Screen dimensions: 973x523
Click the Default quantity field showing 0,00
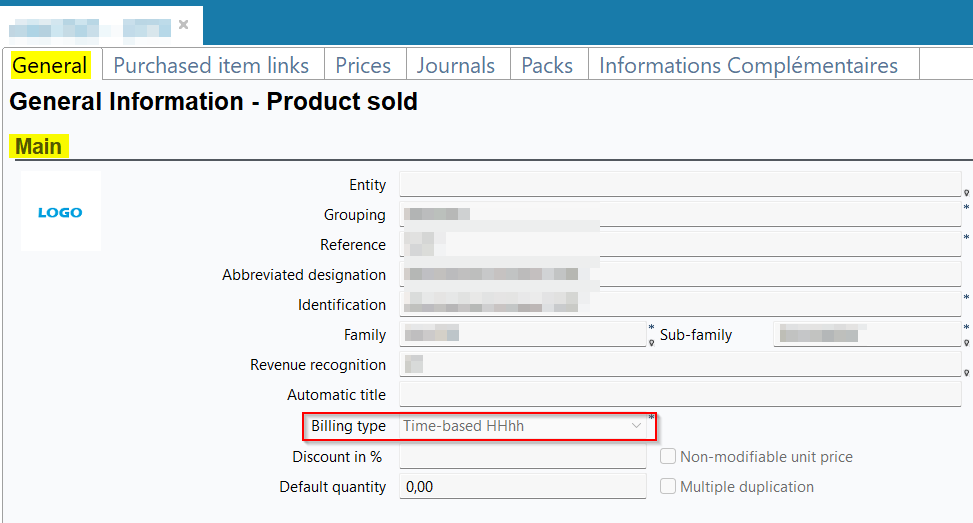(x=523, y=487)
